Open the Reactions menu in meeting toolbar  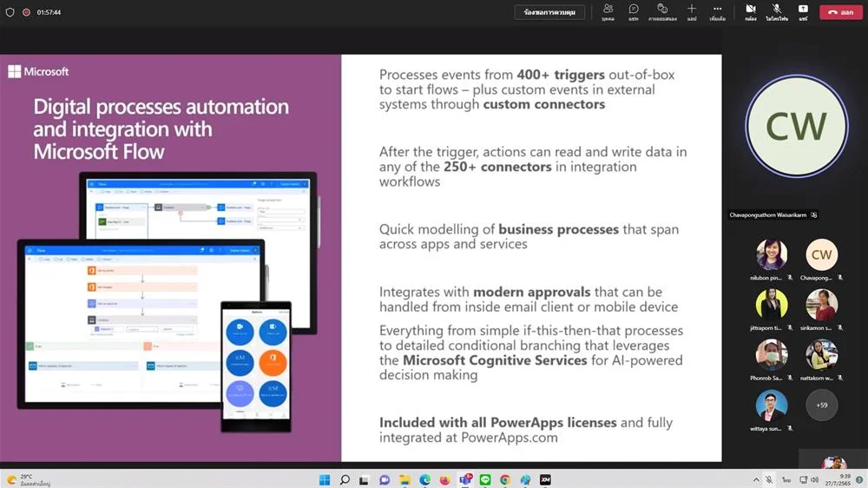click(662, 11)
